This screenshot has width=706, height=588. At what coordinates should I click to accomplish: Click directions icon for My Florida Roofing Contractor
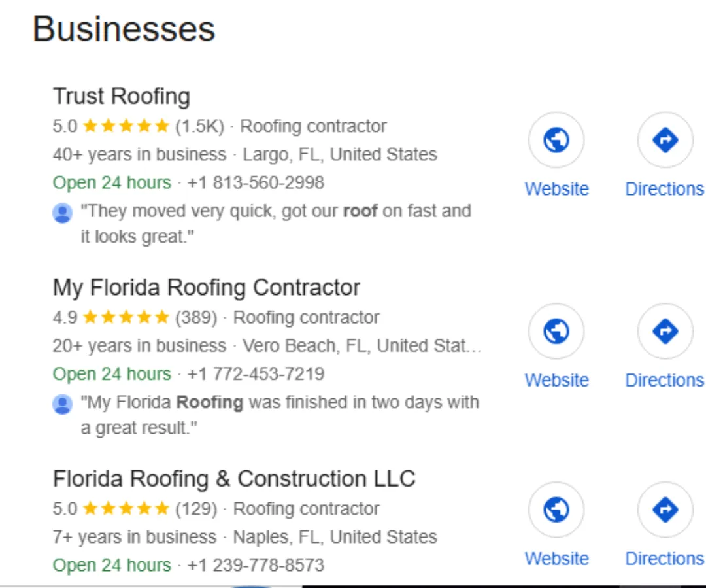665,331
